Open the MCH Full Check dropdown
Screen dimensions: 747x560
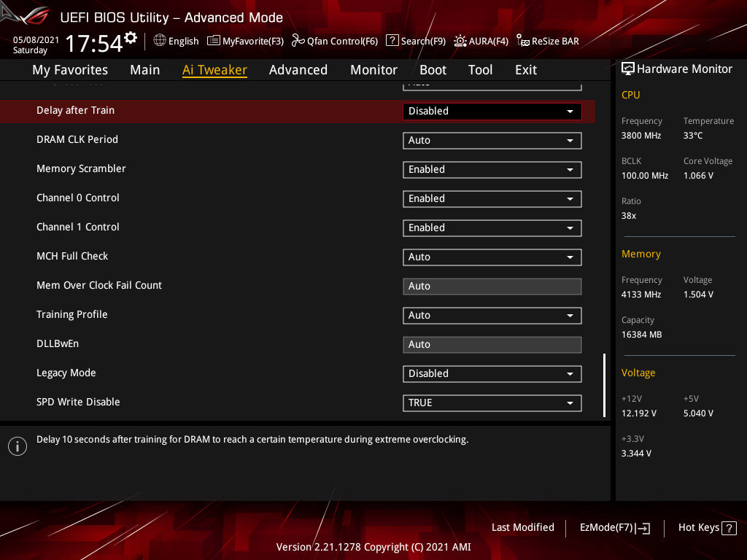492,257
